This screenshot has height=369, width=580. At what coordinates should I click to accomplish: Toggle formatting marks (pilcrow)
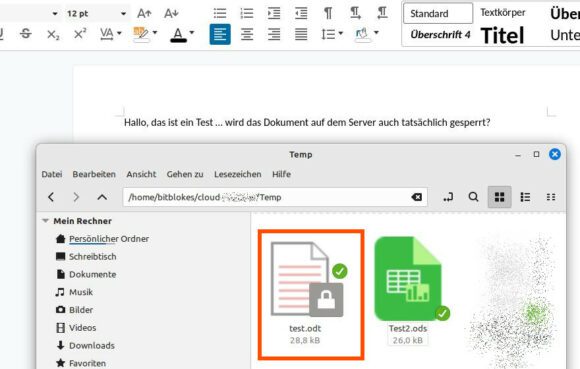pyautogui.click(x=328, y=13)
